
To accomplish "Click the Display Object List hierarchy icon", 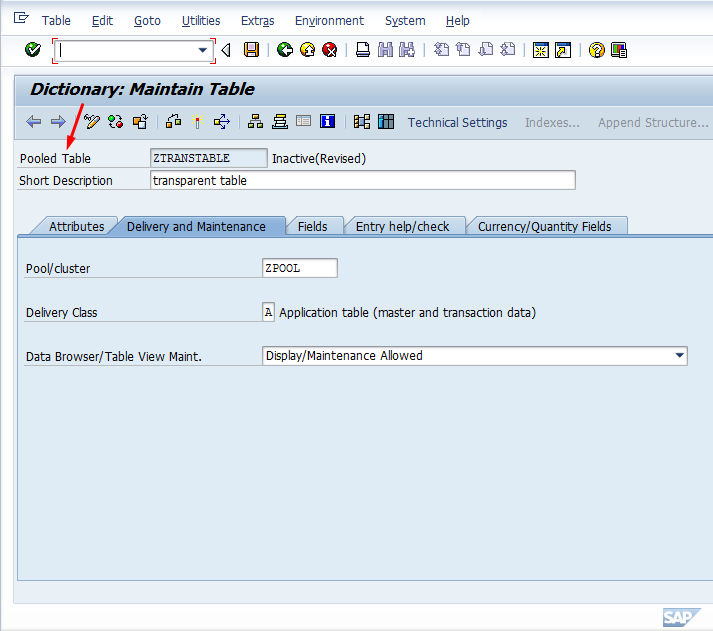I will [255, 121].
